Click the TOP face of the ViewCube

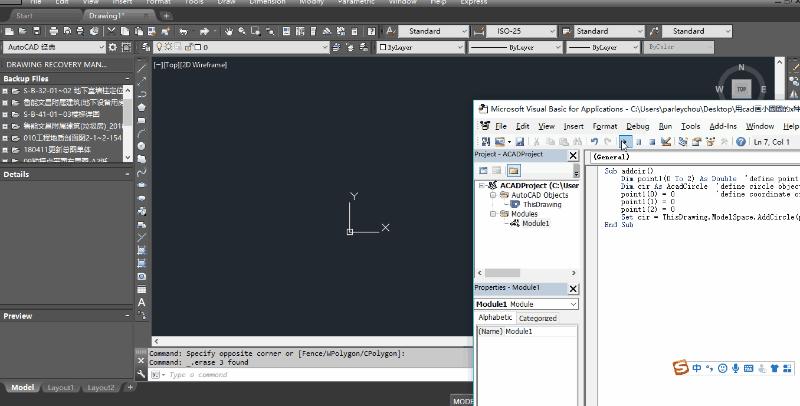(741, 89)
